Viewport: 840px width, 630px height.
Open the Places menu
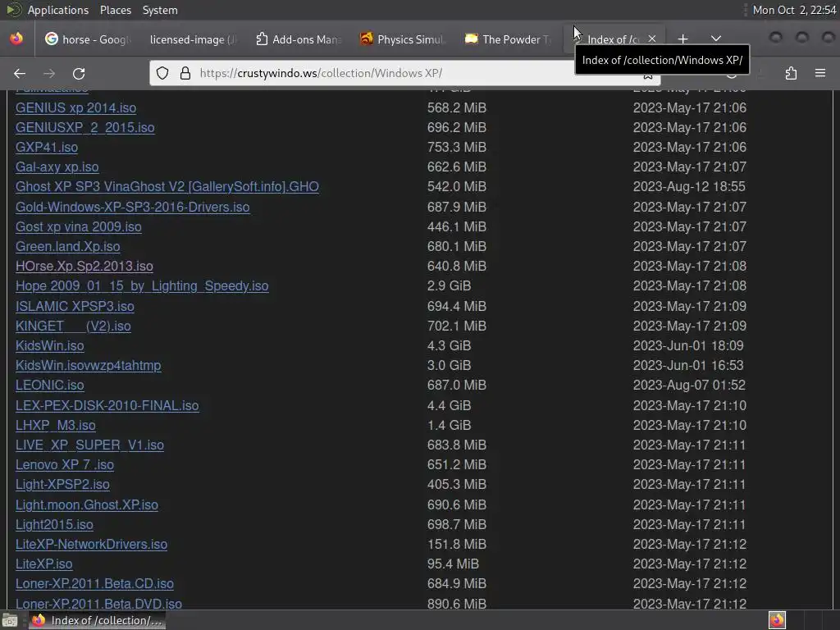115,10
